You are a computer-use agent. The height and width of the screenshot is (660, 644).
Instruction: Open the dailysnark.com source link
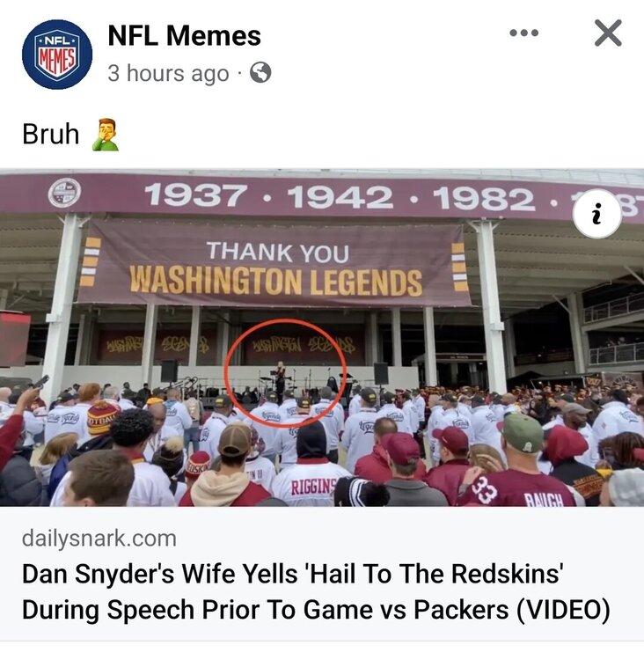99,539
